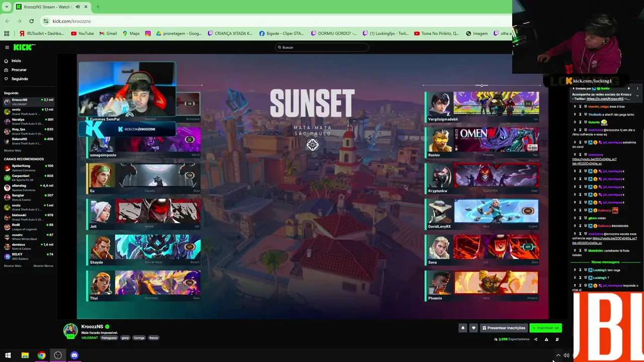This screenshot has height=362, width=644.
Task: Toggle the follow heart button
Action: coord(473,328)
